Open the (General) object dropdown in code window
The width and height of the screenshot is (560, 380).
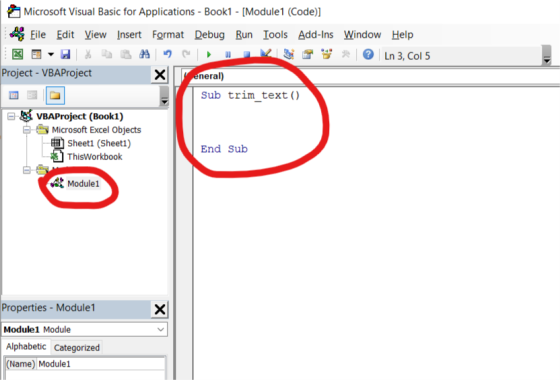pos(370,76)
